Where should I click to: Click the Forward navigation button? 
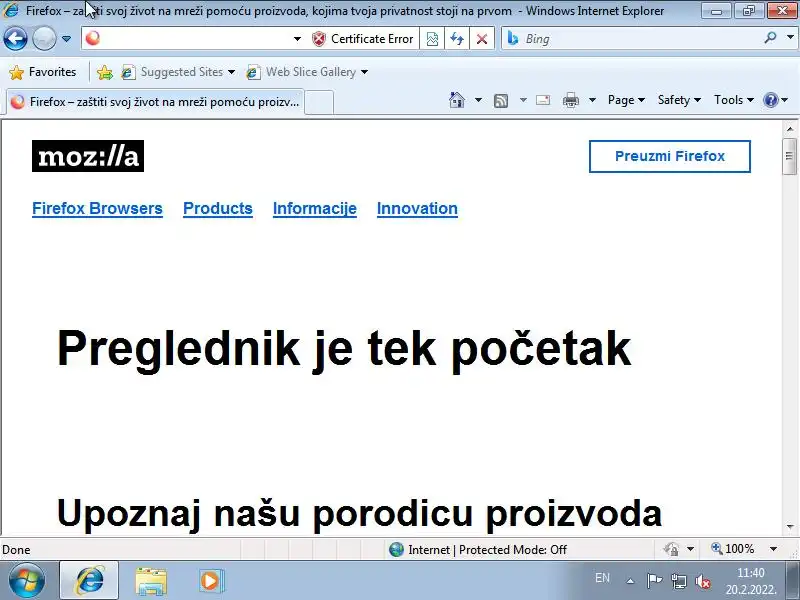(44, 39)
